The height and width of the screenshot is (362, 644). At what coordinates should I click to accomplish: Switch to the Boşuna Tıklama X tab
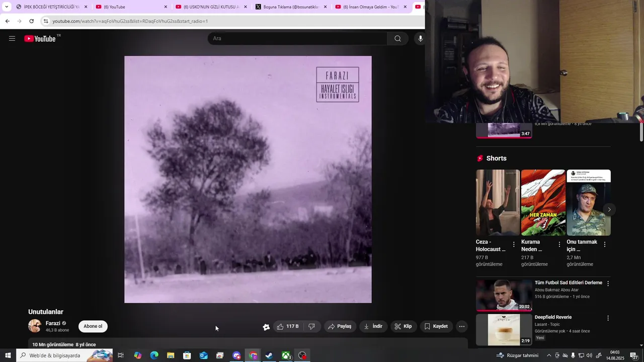click(x=291, y=7)
